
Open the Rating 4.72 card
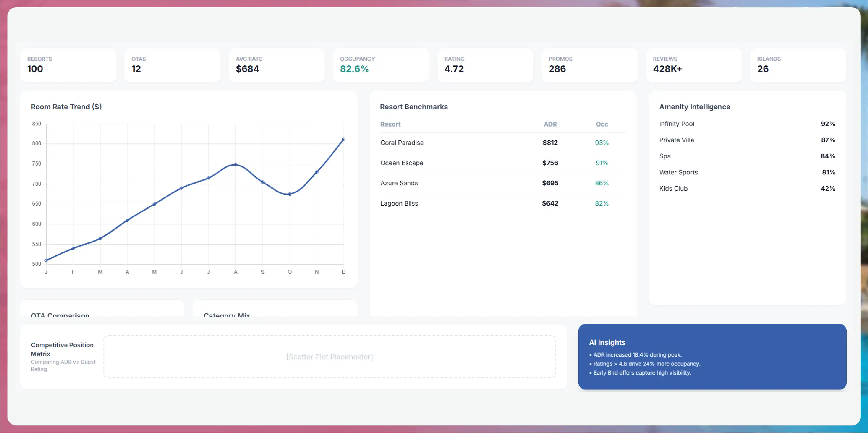tap(485, 65)
